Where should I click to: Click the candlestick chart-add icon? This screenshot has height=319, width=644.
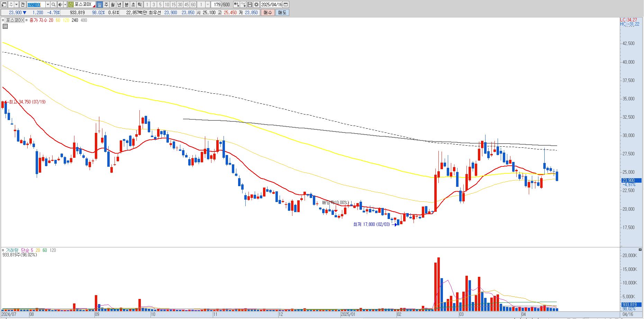coord(237,4)
